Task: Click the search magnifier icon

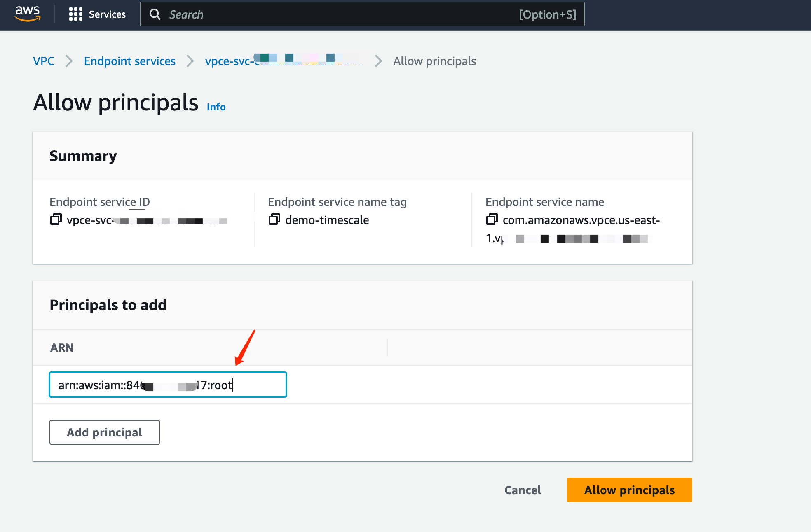Action: (x=155, y=14)
